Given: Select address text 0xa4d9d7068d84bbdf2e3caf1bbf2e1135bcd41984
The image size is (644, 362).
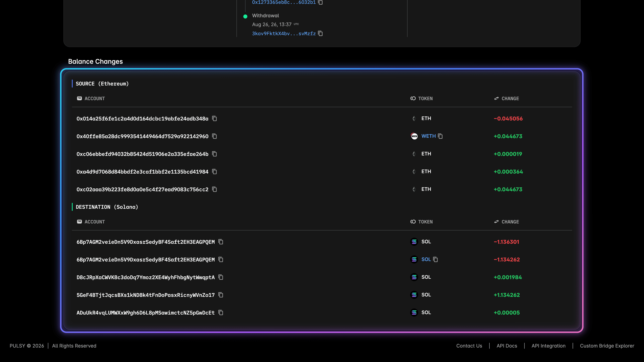Looking at the screenshot, I should point(142,172).
